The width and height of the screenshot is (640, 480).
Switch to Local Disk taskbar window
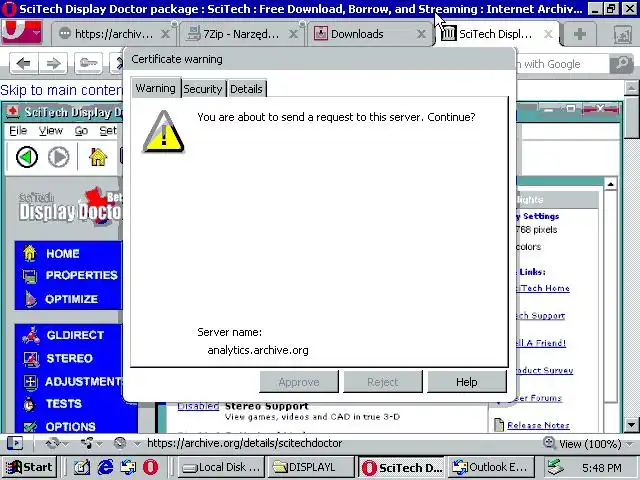click(x=222, y=467)
